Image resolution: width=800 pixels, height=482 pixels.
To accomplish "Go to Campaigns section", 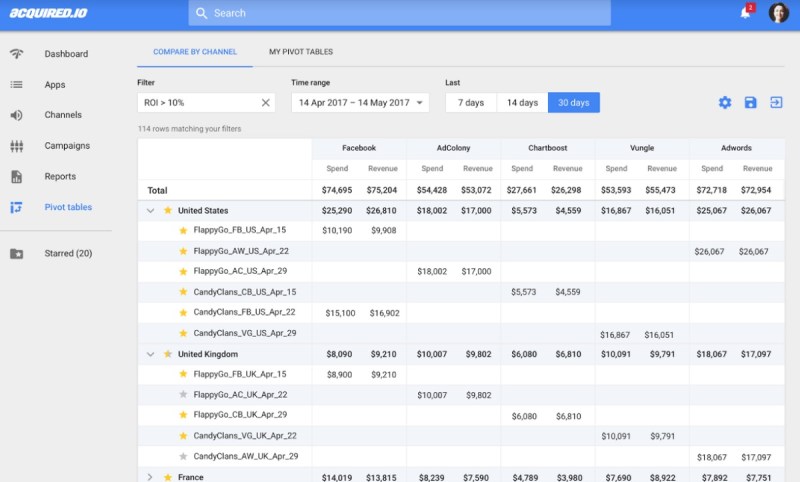I will click(67, 145).
